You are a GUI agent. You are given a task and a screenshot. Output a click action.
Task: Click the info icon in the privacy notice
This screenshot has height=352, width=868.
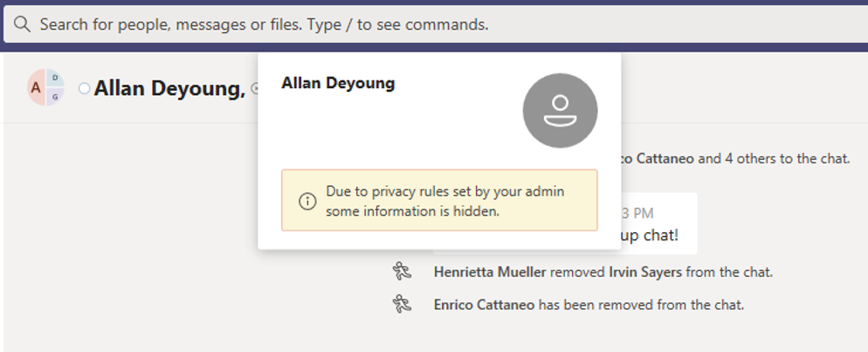(x=307, y=201)
